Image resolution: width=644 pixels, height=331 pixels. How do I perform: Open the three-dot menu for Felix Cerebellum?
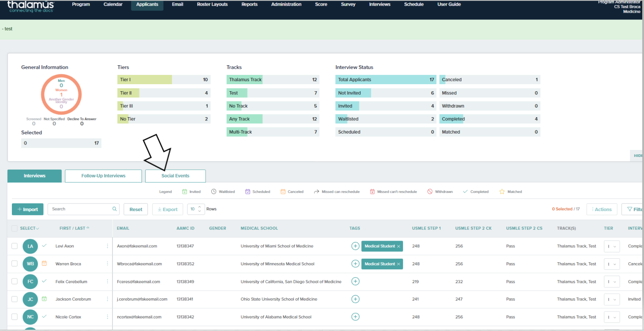click(x=107, y=281)
